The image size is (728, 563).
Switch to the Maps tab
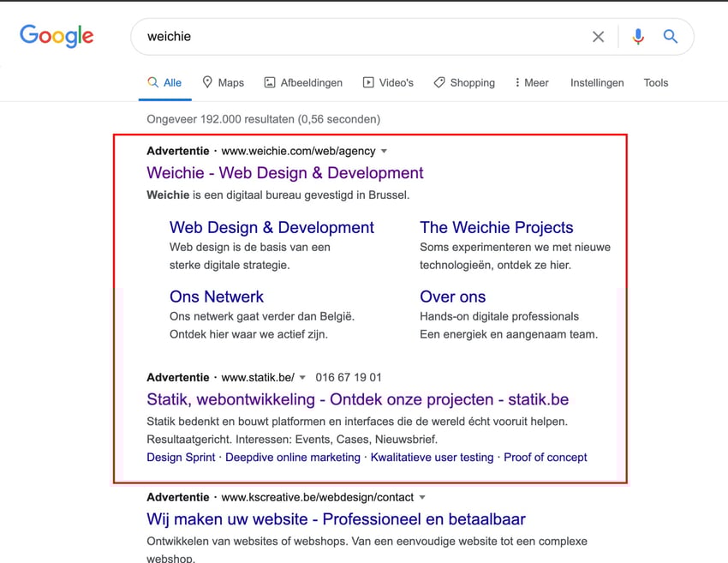pyautogui.click(x=224, y=82)
